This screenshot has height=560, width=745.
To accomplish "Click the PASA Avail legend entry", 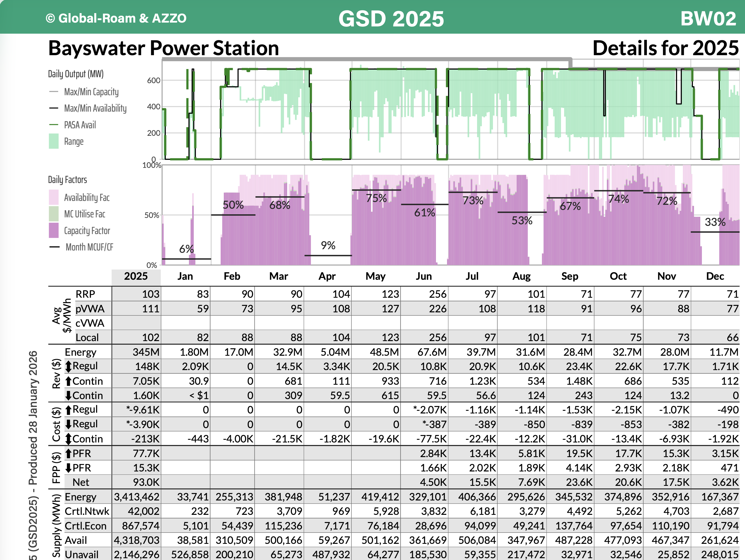I will click(x=80, y=125).
